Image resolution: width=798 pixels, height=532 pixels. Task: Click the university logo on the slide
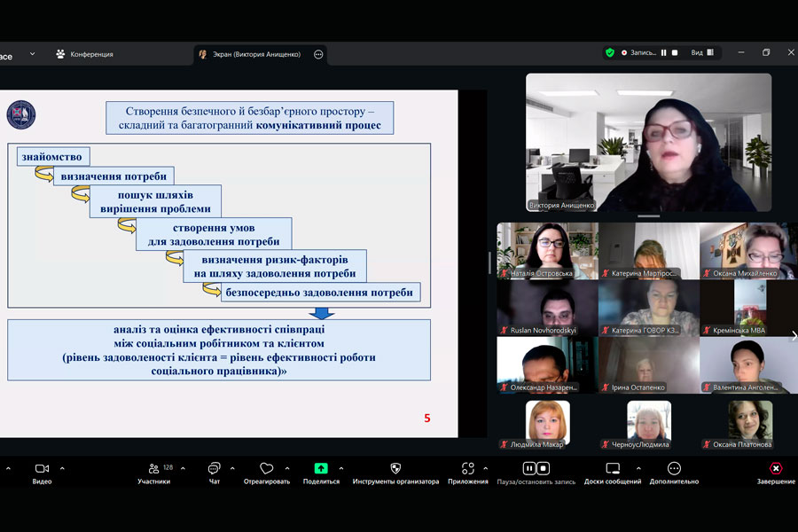point(21,114)
